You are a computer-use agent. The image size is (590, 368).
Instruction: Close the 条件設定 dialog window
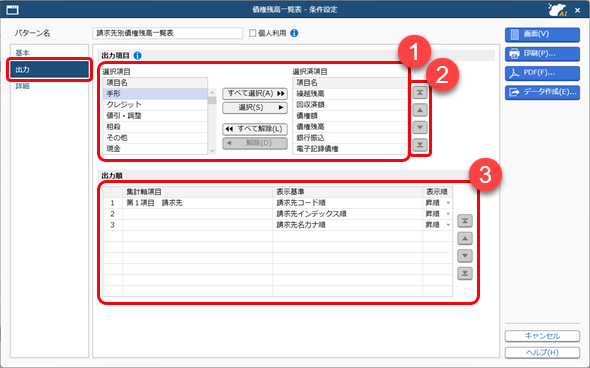[578, 10]
